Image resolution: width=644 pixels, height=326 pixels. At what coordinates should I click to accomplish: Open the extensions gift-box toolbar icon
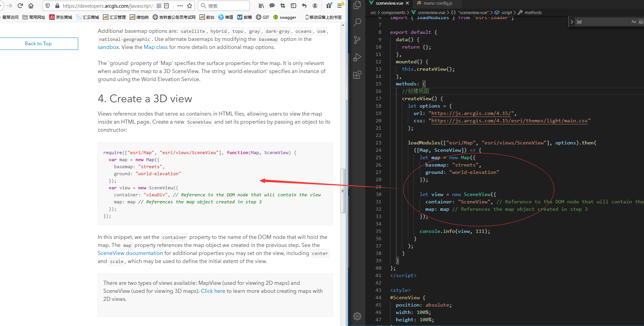(x=329, y=6)
